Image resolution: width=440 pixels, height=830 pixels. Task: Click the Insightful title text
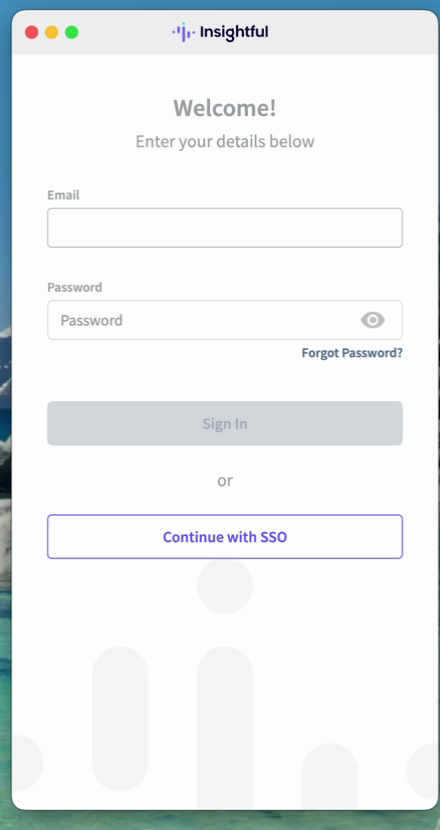click(234, 32)
